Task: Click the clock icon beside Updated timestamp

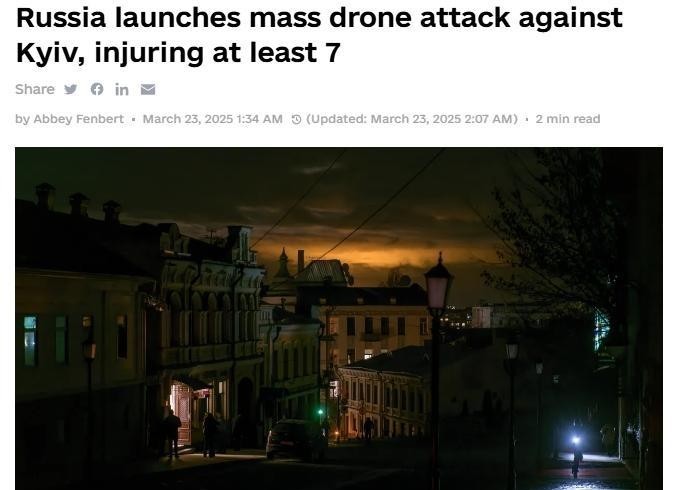Action: (x=296, y=119)
